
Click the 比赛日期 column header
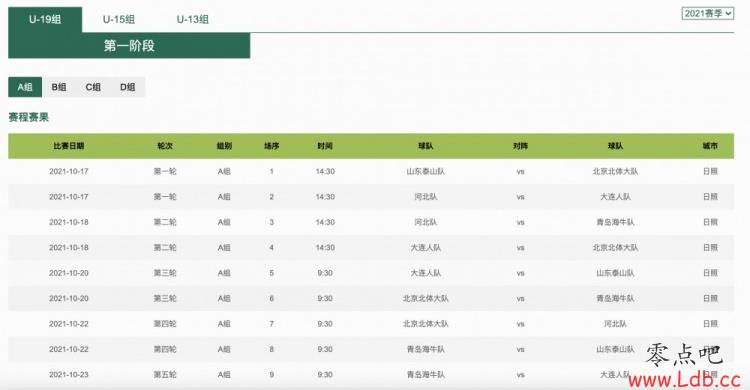pyautogui.click(x=69, y=146)
